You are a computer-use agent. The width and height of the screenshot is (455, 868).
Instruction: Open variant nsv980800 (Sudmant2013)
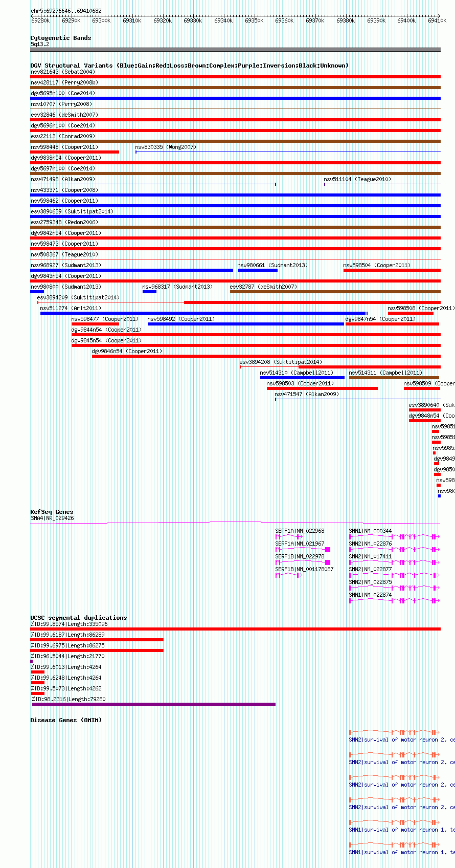[66, 287]
